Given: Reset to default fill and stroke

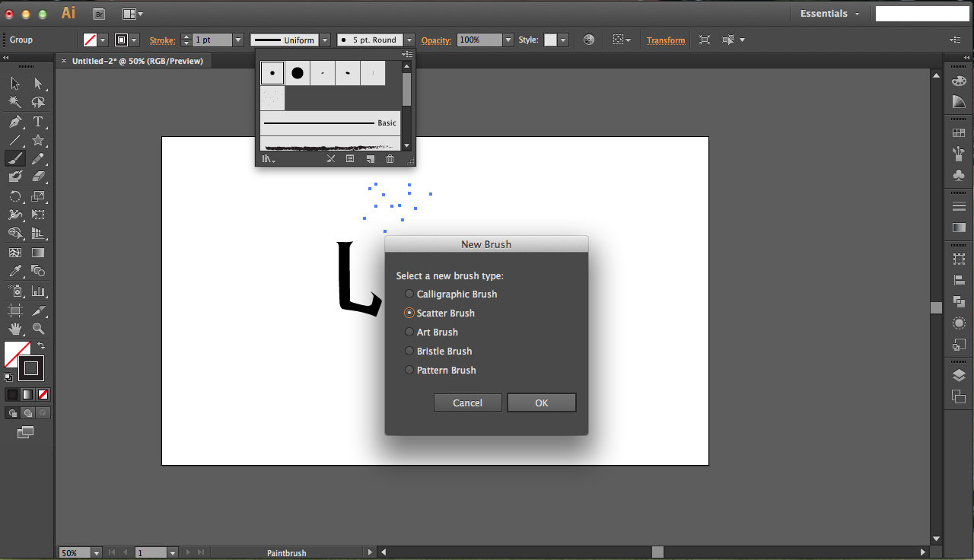Looking at the screenshot, I should tap(8, 377).
